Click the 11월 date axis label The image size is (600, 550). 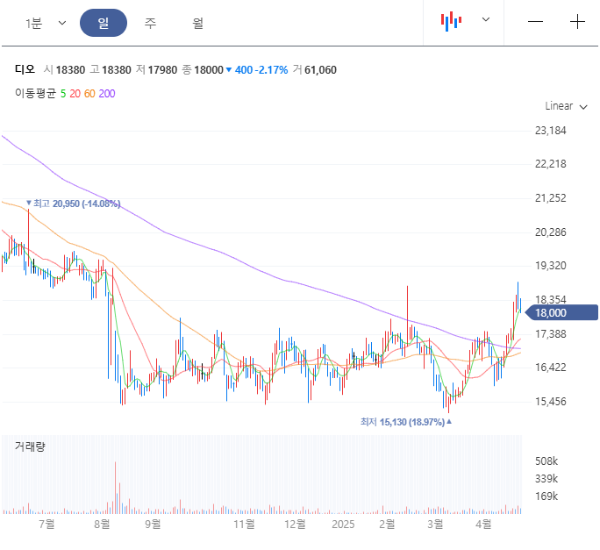(x=244, y=524)
